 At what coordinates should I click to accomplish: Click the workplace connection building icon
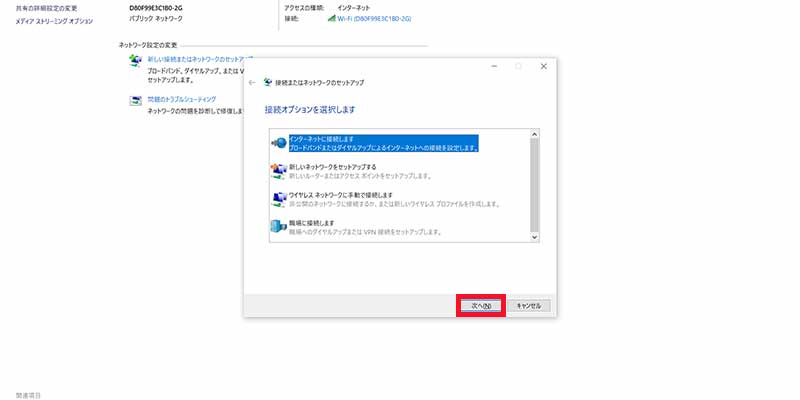279,226
